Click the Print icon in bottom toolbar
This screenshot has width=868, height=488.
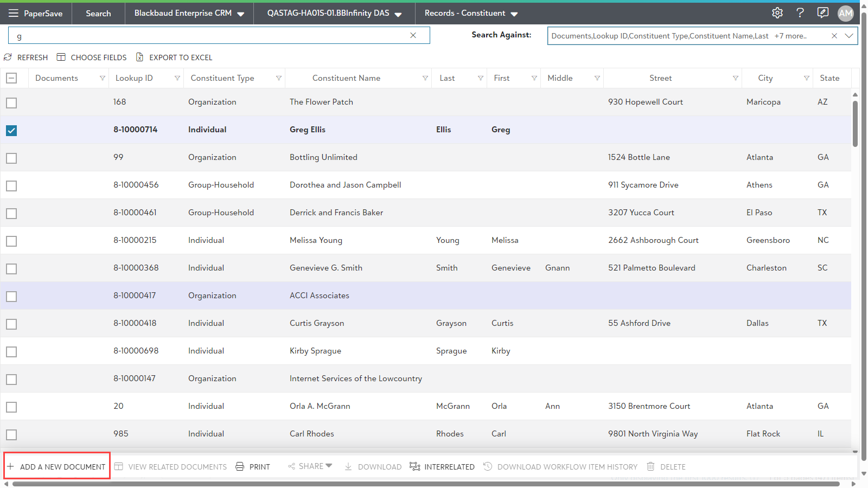click(x=240, y=467)
